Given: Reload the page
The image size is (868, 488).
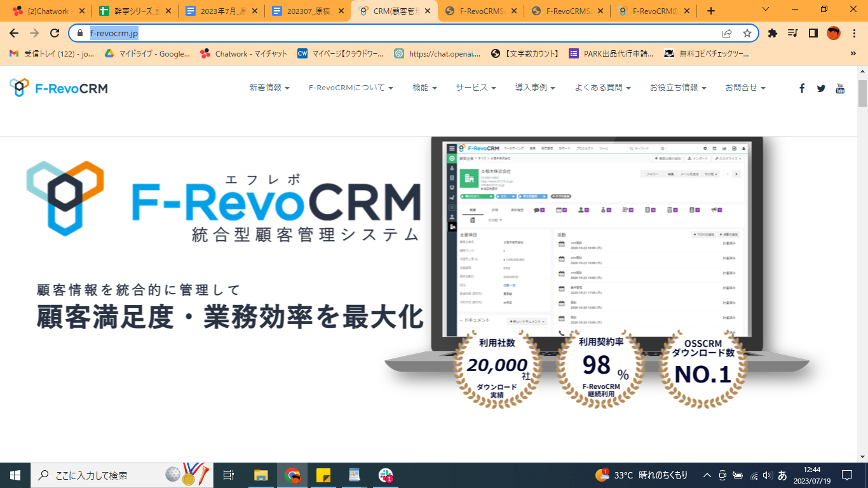Looking at the screenshot, I should tap(55, 33).
